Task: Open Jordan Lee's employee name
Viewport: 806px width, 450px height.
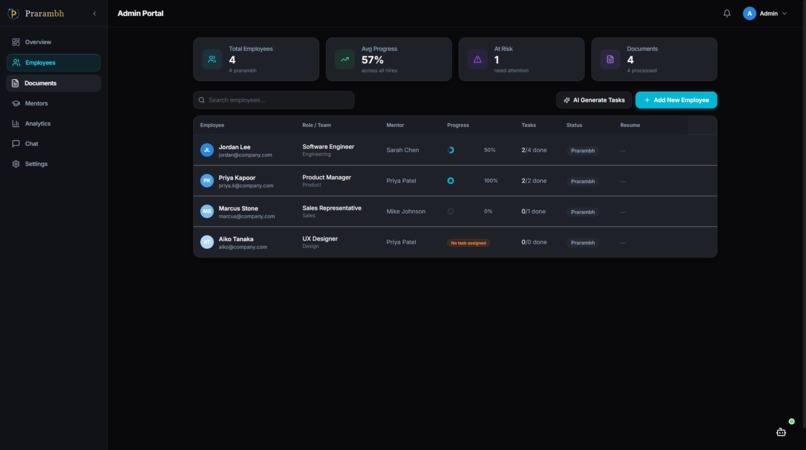Action: click(234, 147)
